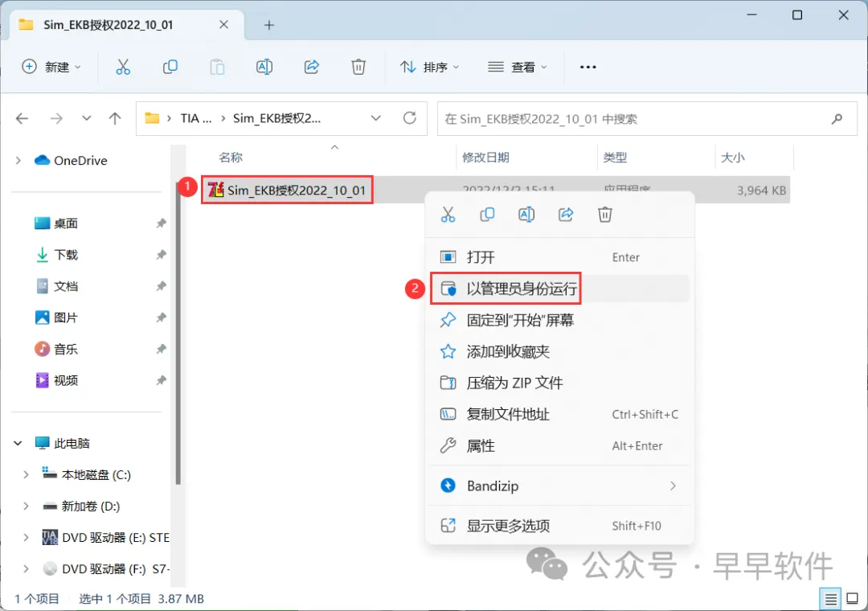This screenshot has width=868, height=611.
Task: Cut via the context menu scissors icon
Action: (448, 215)
